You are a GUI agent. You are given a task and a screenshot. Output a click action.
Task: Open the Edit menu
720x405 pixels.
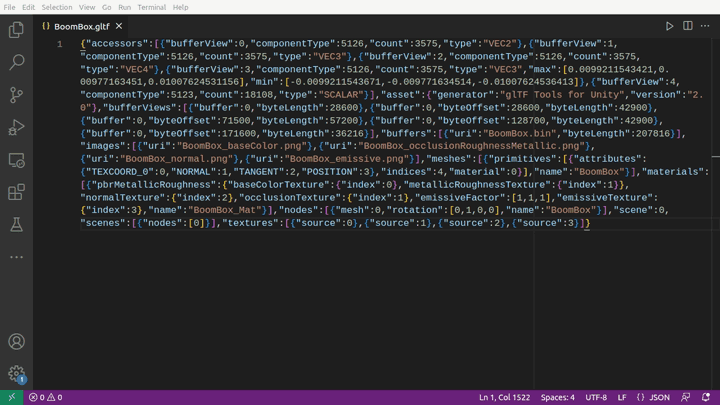pos(28,7)
